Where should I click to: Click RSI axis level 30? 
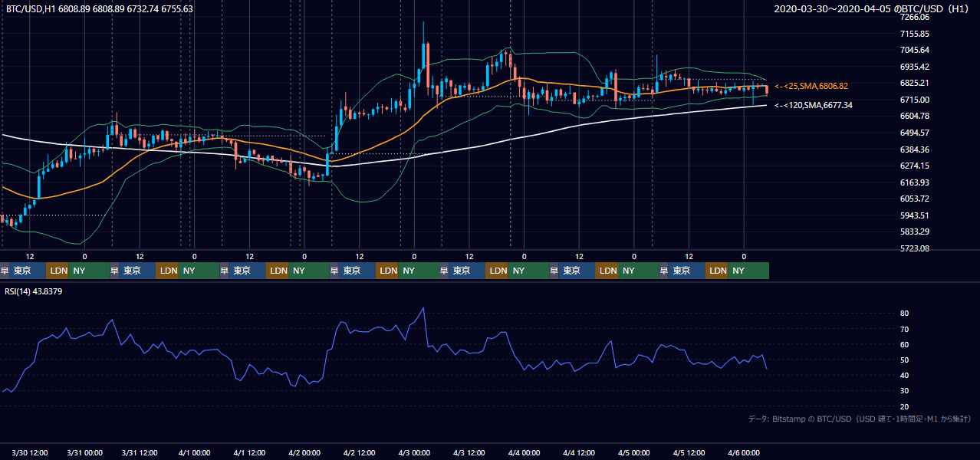(x=904, y=391)
